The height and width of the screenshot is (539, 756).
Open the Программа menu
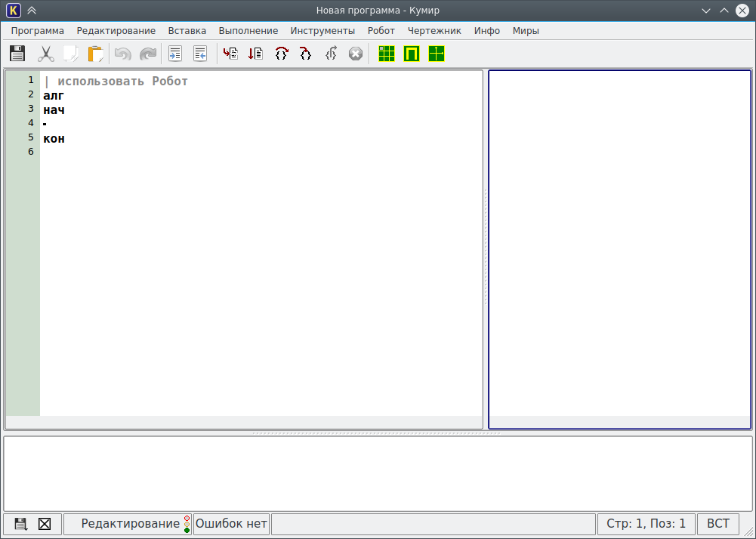[x=38, y=31]
